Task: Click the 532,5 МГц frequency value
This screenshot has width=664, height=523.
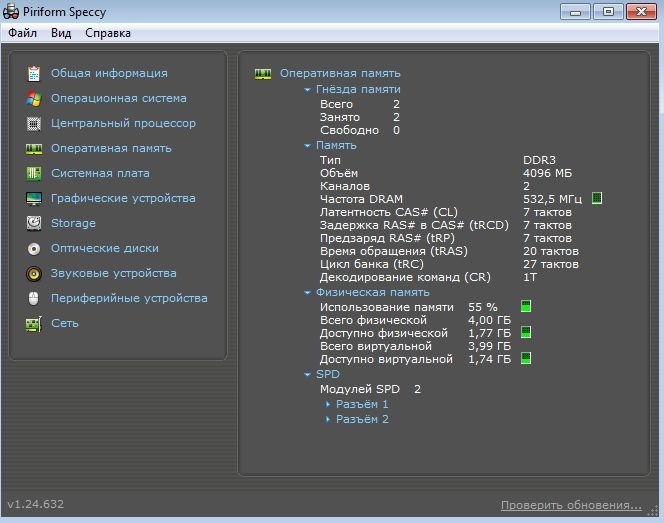Action: click(x=552, y=199)
